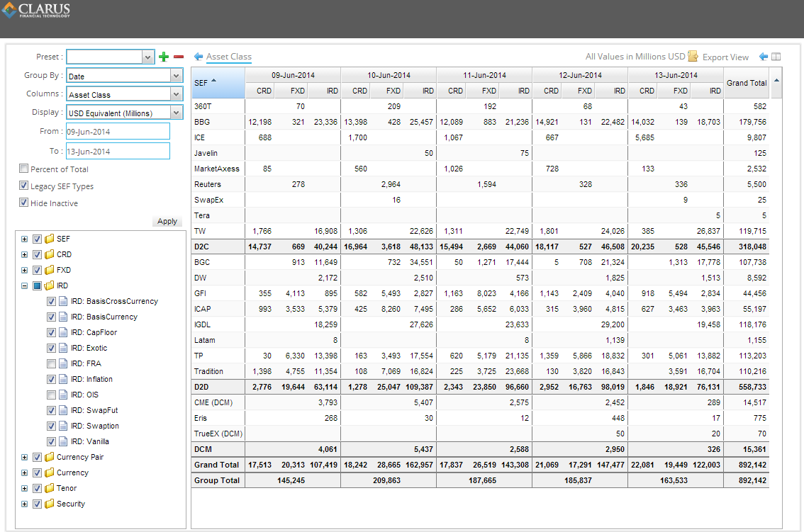Toggle the SEF folder checkbox

[37, 239]
